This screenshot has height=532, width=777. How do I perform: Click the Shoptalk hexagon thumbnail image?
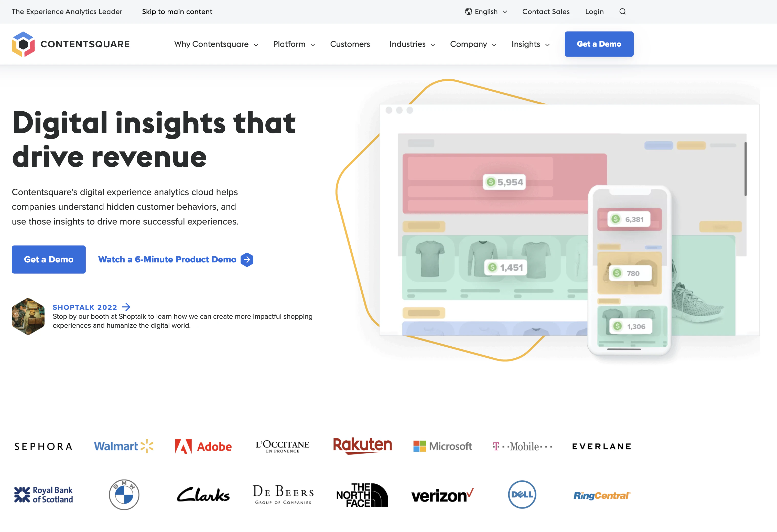[28, 316]
